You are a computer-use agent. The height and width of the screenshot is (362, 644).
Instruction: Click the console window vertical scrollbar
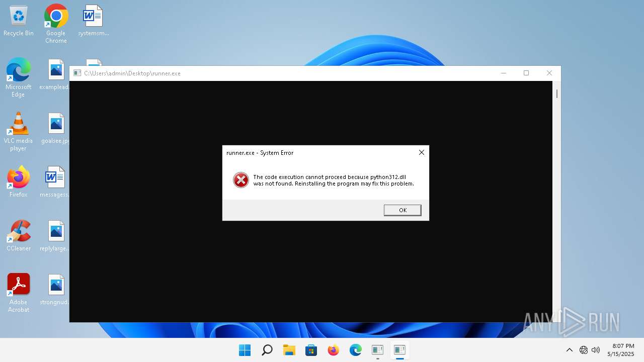click(556, 201)
